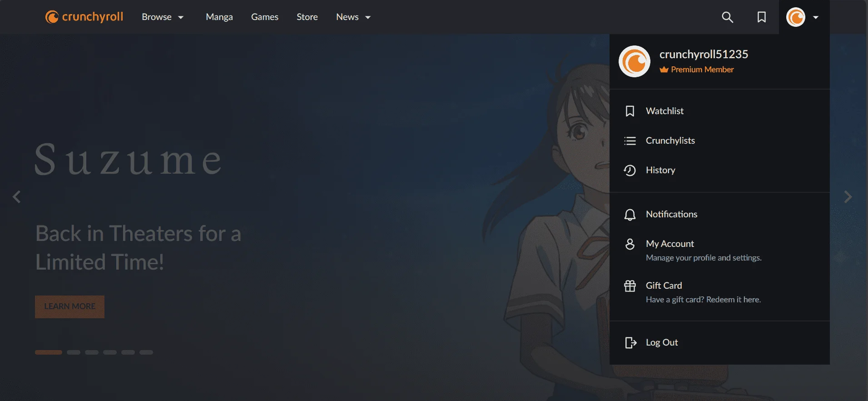Jump to fourth carousel indicator
Image resolution: width=868 pixels, height=401 pixels.
pos(110,352)
